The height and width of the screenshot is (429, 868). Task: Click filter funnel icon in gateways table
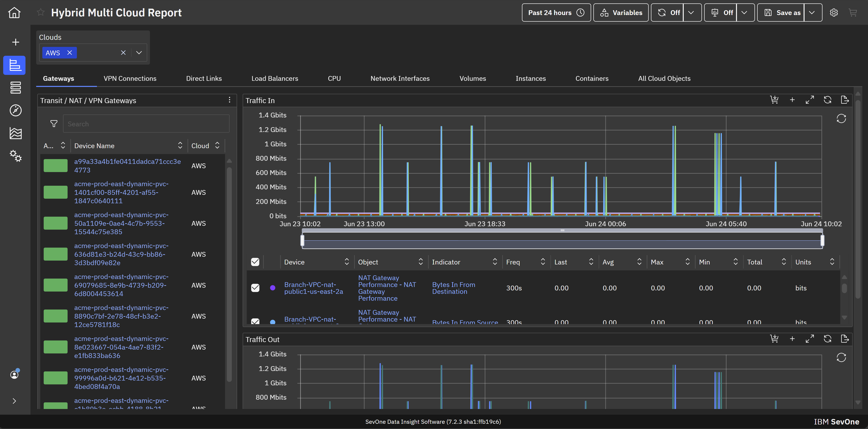point(54,124)
